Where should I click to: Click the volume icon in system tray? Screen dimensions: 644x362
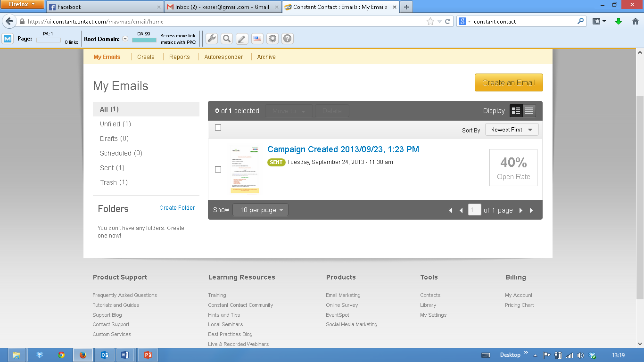(x=580, y=355)
